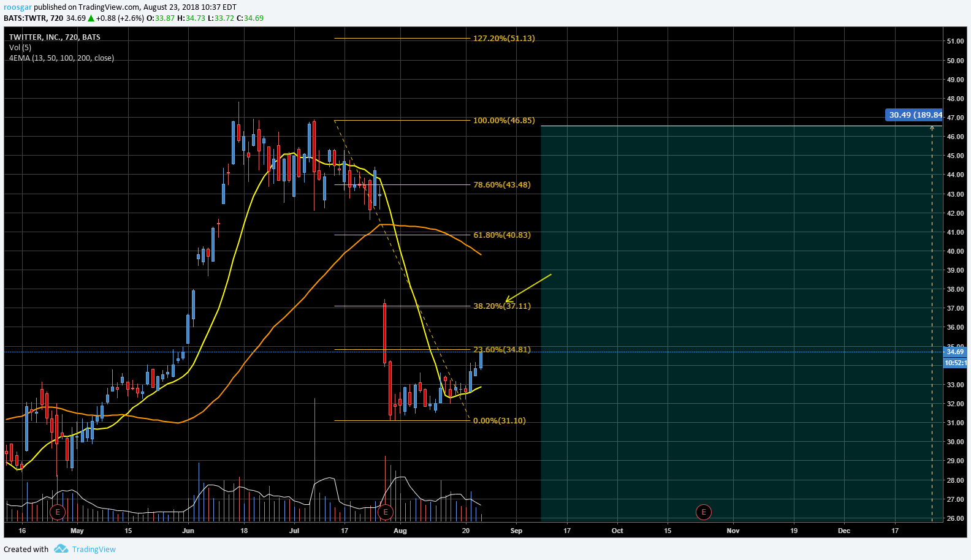Click the 40.00 price axis label
Viewport: 971px width, 560px height.
click(x=955, y=251)
